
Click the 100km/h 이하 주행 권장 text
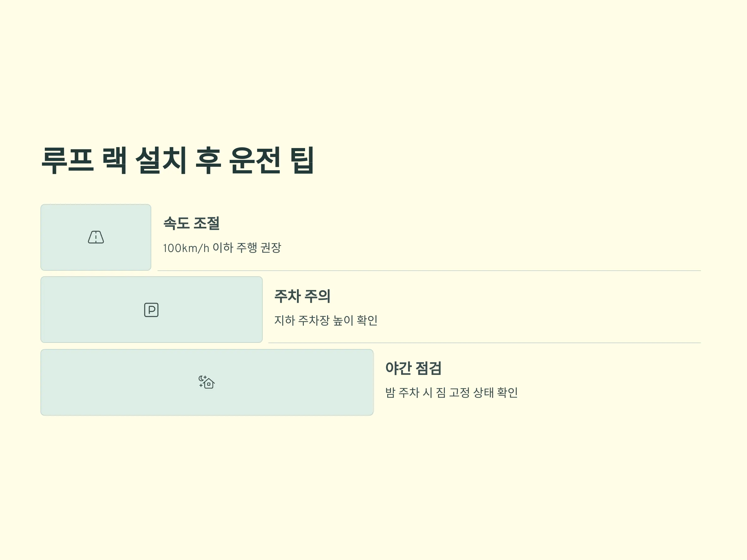coord(222,247)
